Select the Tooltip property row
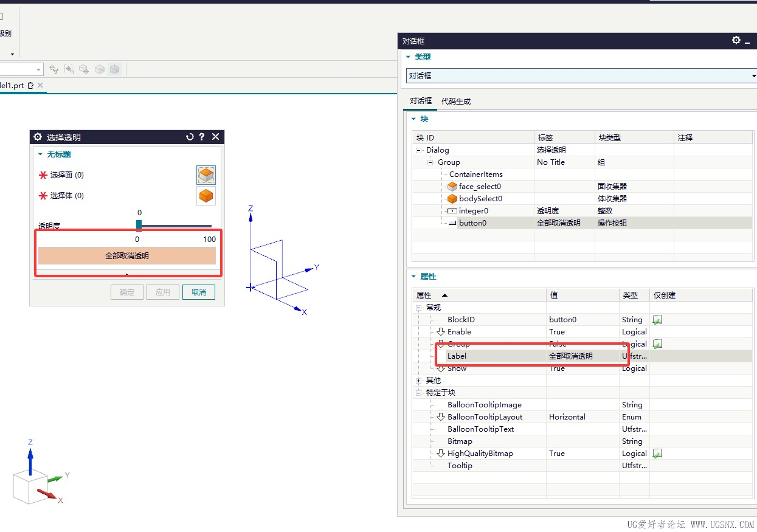Viewport: 757px width, 532px height. click(x=582, y=466)
